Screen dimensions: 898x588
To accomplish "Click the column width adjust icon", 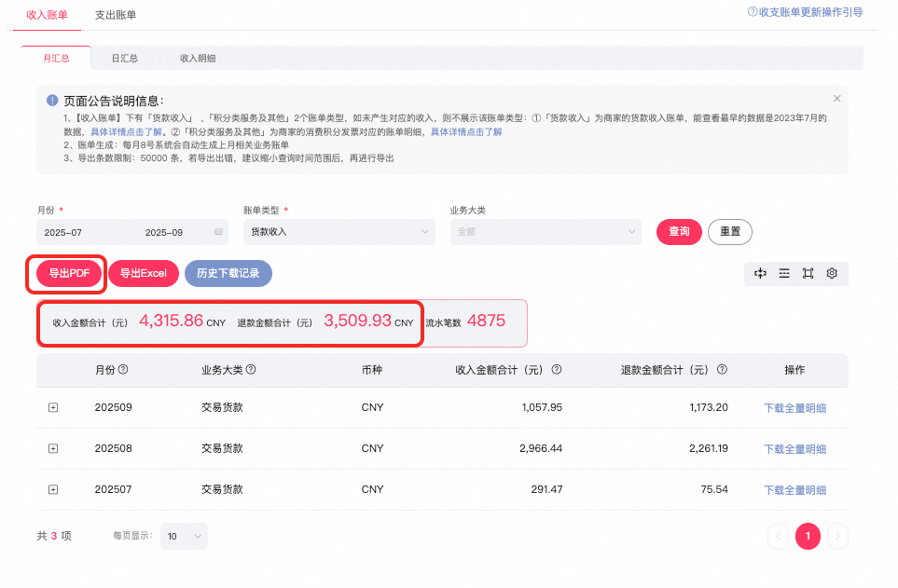I will (x=760, y=274).
